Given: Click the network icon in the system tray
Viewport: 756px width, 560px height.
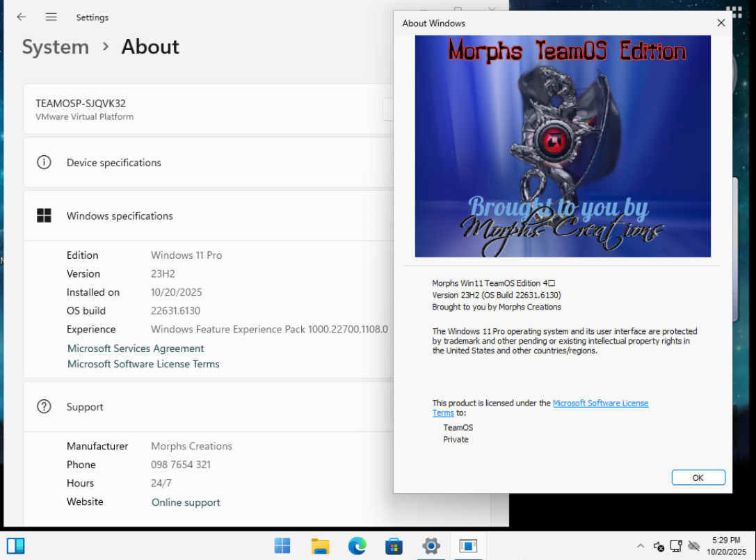Looking at the screenshot, I should 676,546.
